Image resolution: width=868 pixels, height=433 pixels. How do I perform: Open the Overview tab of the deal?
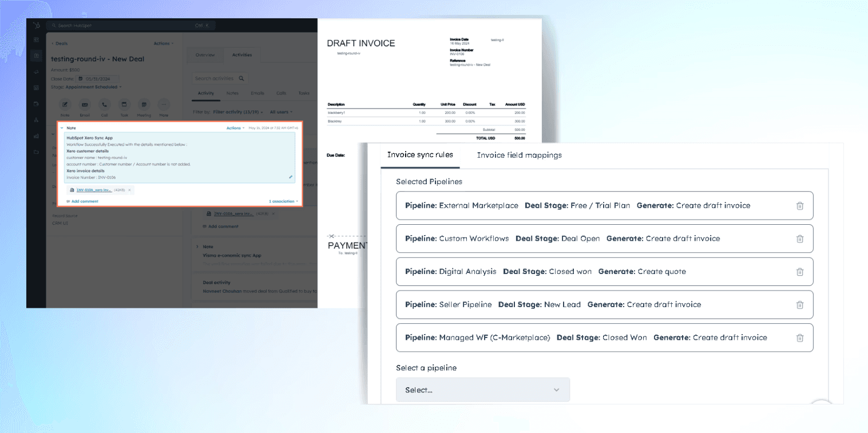205,55
